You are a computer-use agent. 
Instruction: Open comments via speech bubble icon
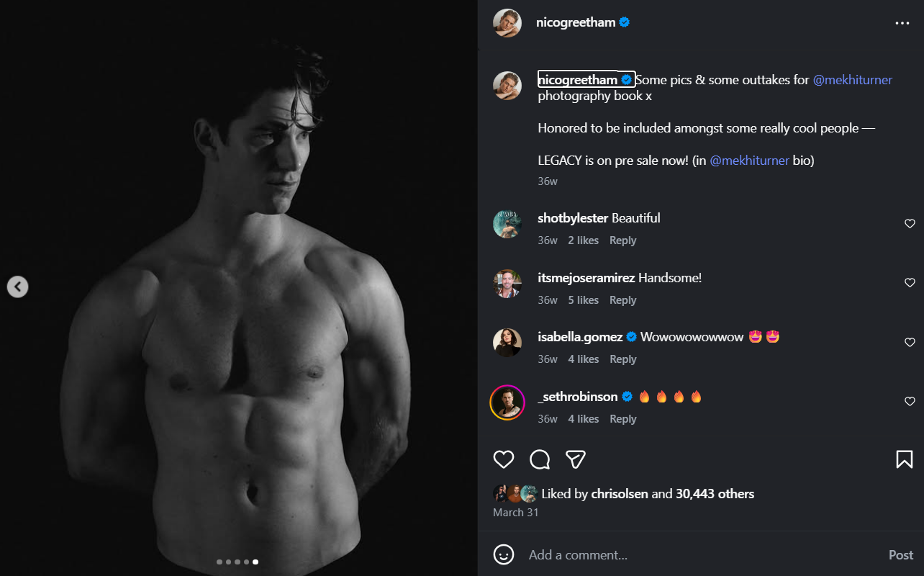click(540, 459)
